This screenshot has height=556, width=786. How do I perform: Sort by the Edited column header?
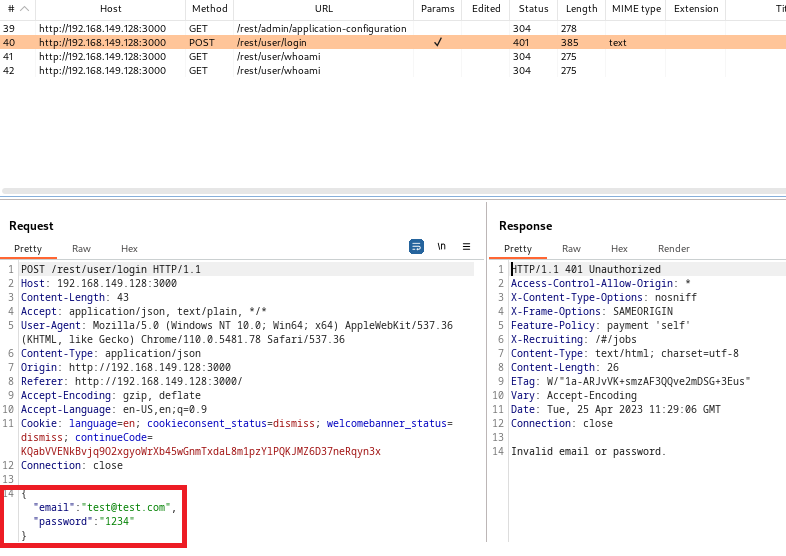pos(486,9)
